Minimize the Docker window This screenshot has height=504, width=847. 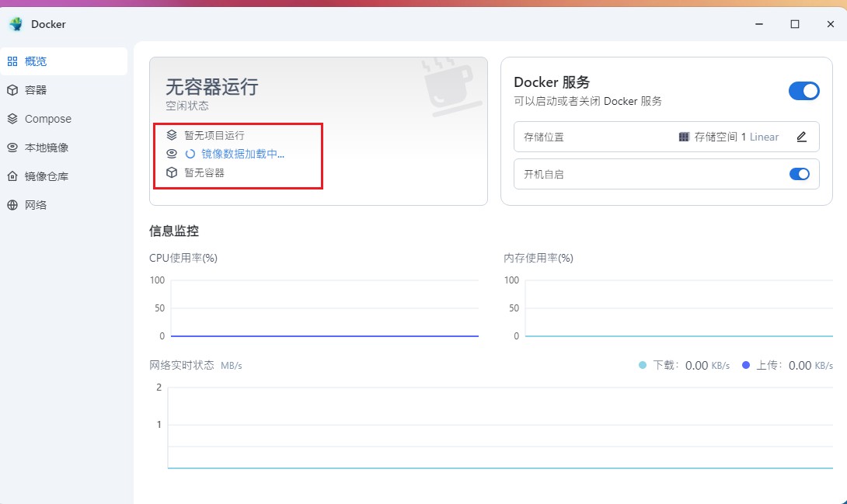759,24
